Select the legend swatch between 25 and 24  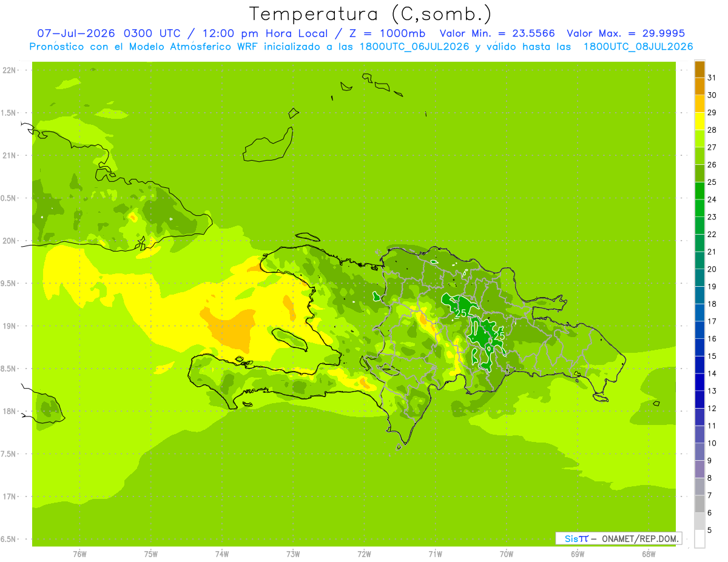(699, 191)
